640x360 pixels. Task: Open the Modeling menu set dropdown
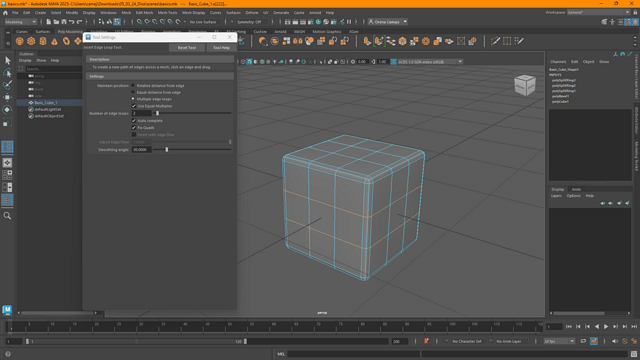click(x=20, y=22)
